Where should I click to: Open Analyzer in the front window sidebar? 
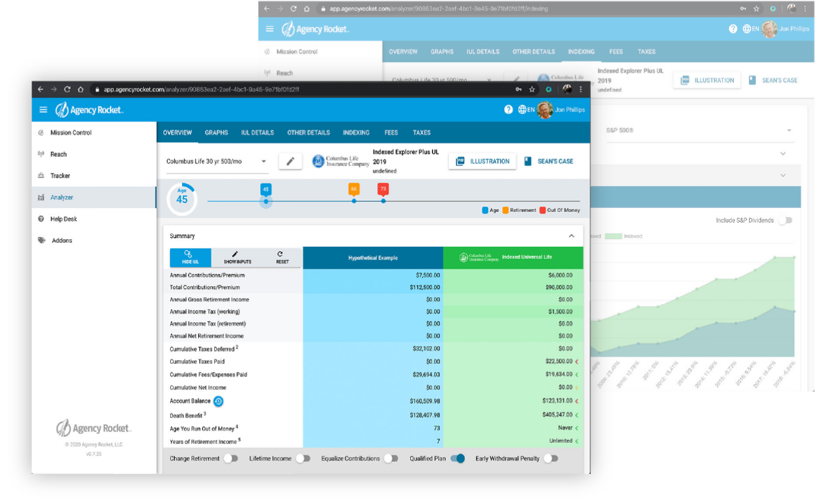[94, 197]
